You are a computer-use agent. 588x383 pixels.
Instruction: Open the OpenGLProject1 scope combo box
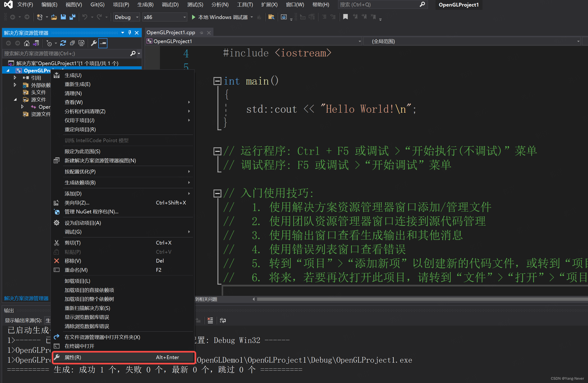(x=254, y=41)
